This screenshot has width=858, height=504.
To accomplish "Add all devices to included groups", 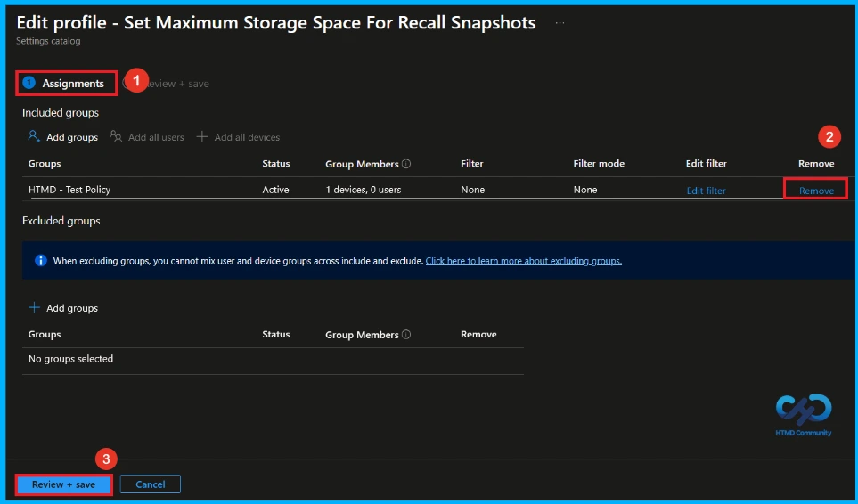I will click(x=238, y=137).
